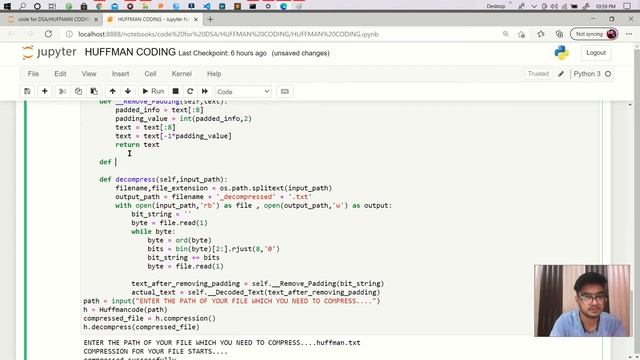This screenshot has width=640, height=360.
Task: Move the selected cell down
Action: (128, 91)
